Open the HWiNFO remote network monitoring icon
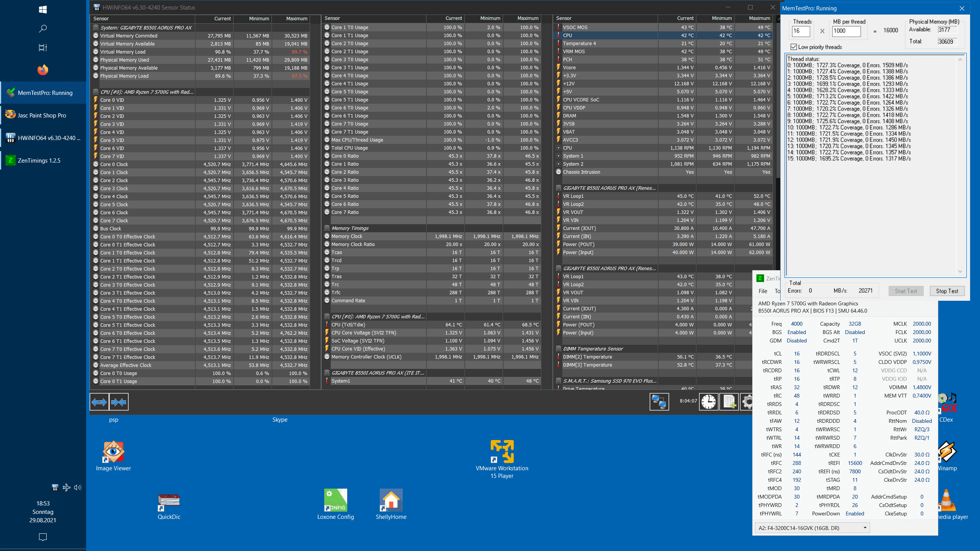The height and width of the screenshot is (551, 980). pyautogui.click(x=659, y=402)
